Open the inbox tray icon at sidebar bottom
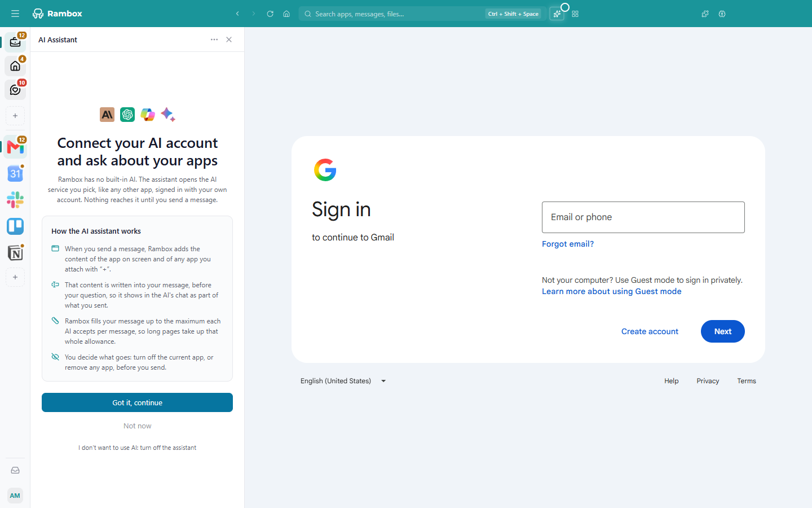This screenshot has width=812, height=508. 15,470
